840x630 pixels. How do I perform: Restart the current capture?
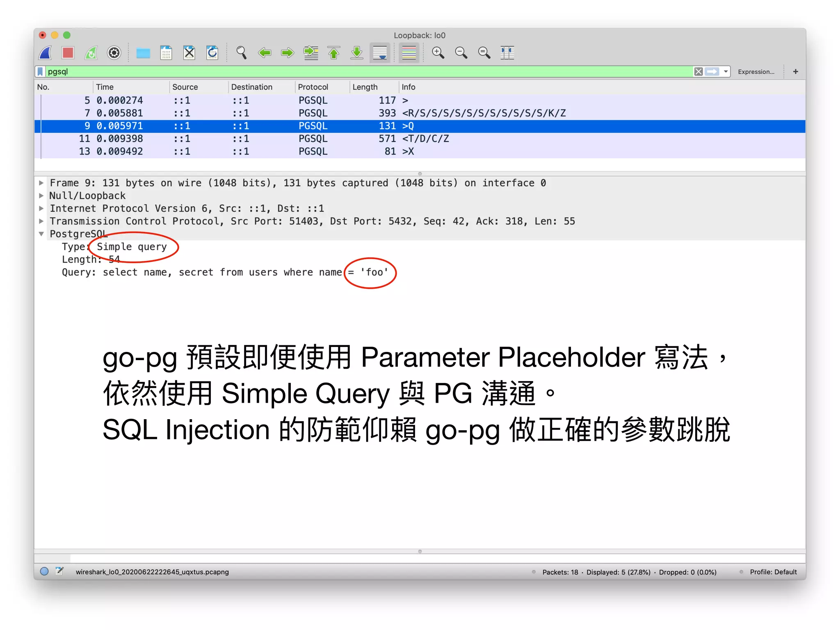point(91,52)
